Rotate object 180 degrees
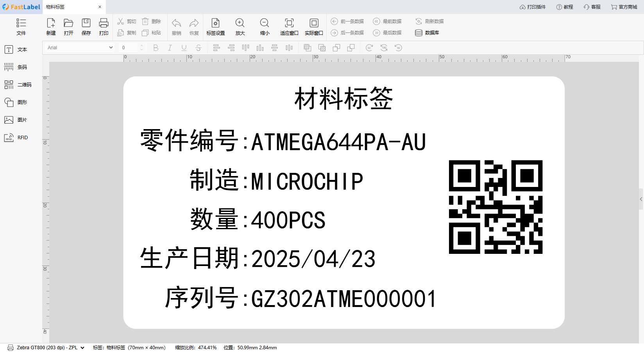 coord(384,48)
